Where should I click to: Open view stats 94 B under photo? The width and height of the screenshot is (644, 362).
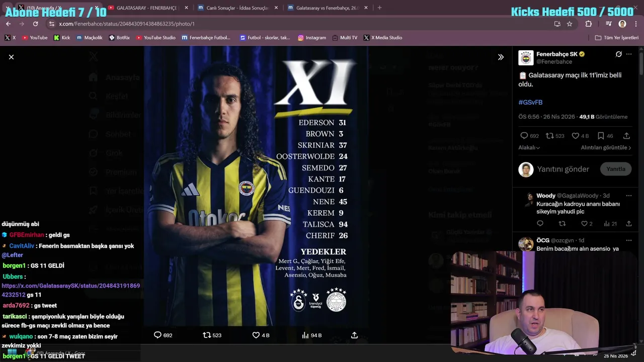tap(311, 335)
